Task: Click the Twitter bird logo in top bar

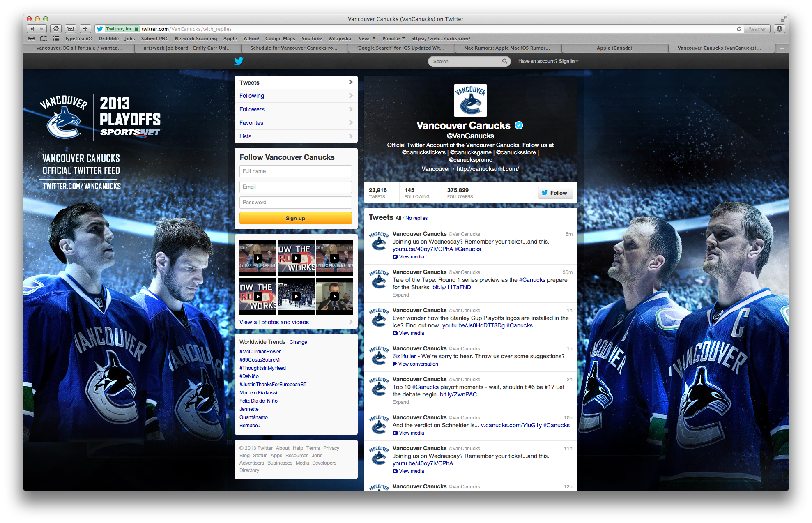Action: click(x=239, y=61)
